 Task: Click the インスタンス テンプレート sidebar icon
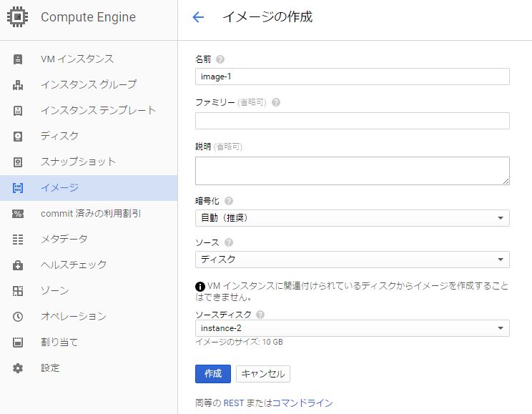18,111
